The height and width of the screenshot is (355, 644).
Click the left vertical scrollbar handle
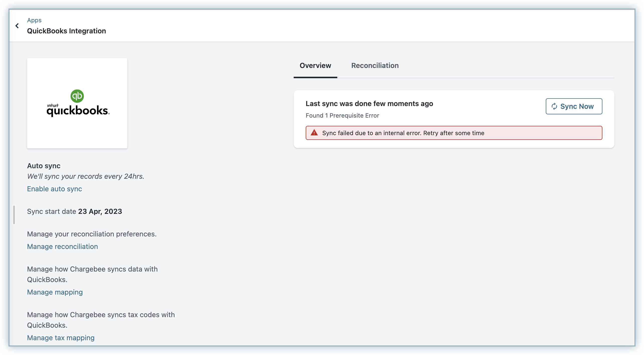(14, 215)
